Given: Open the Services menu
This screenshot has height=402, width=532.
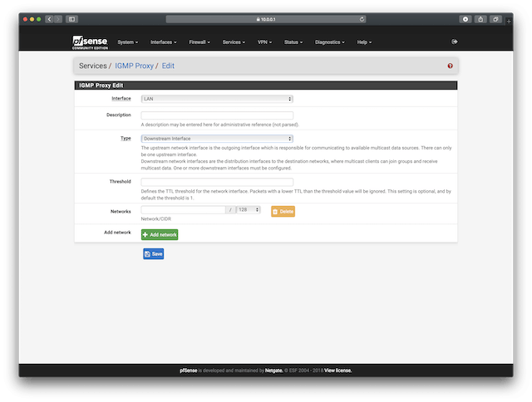Looking at the screenshot, I should (x=234, y=42).
